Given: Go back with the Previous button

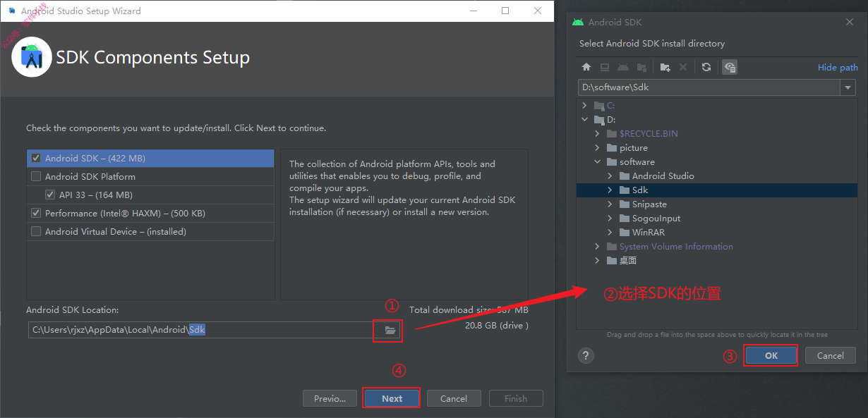Looking at the screenshot, I should pyautogui.click(x=330, y=398).
